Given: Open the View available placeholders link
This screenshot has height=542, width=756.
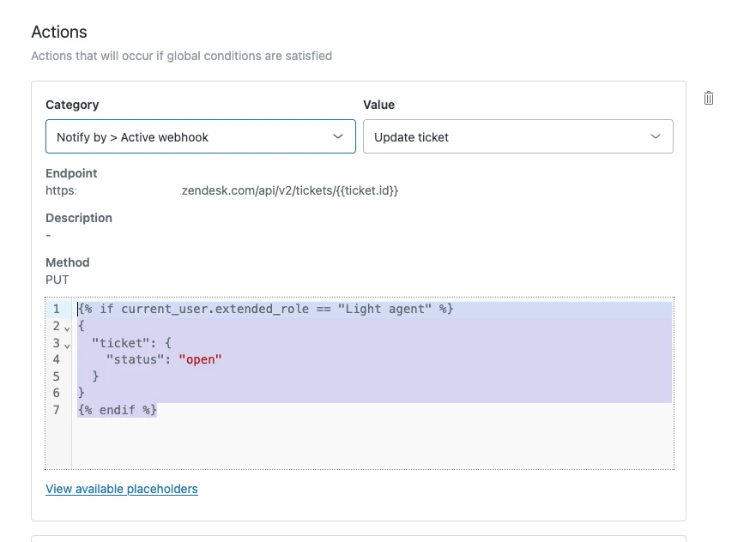Looking at the screenshot, I should click(x=122, y=489).
